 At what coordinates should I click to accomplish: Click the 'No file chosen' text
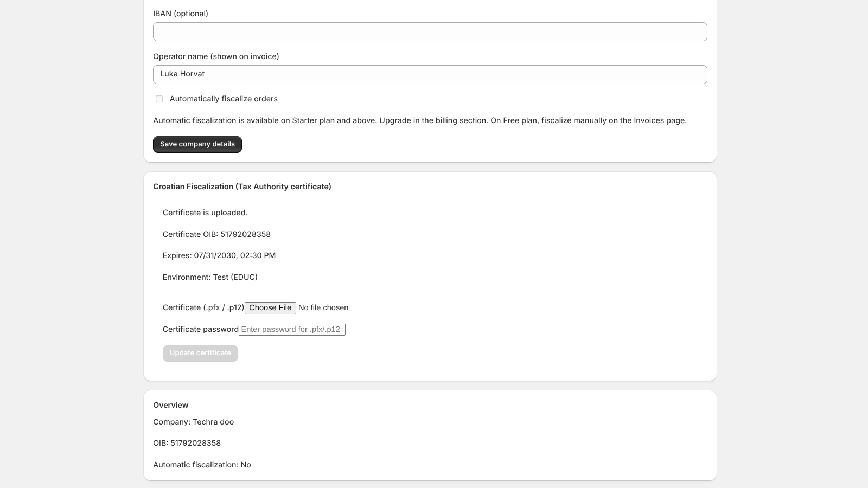pyautogui.click(x=323, y=308)
